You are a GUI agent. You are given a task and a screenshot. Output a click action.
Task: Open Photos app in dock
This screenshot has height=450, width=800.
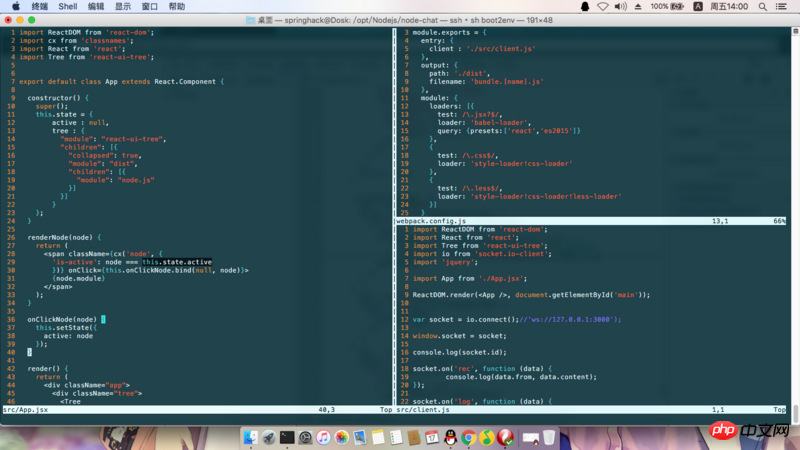[x=342, y=438]
